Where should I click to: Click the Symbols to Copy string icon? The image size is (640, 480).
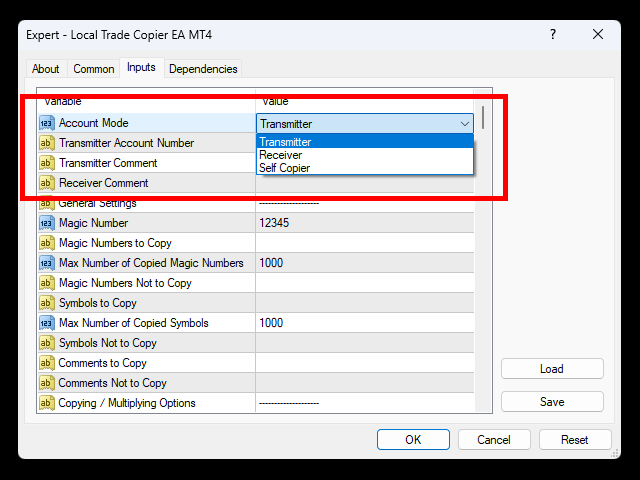coord(47,303)
